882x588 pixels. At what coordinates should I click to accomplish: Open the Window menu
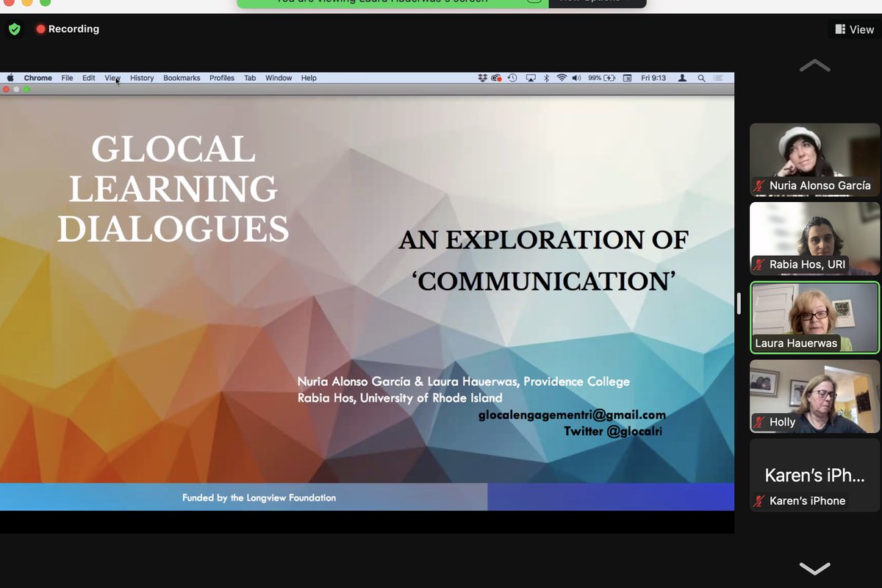coord(279,78)
